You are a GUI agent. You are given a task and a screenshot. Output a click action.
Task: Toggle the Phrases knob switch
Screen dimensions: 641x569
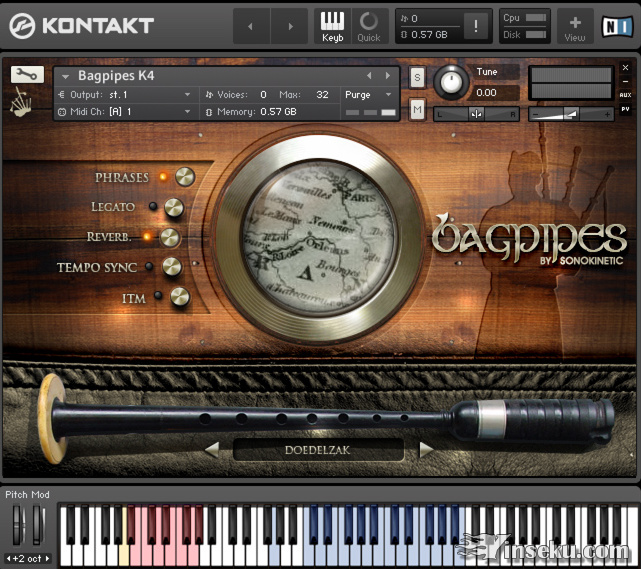tap(185, 177)
